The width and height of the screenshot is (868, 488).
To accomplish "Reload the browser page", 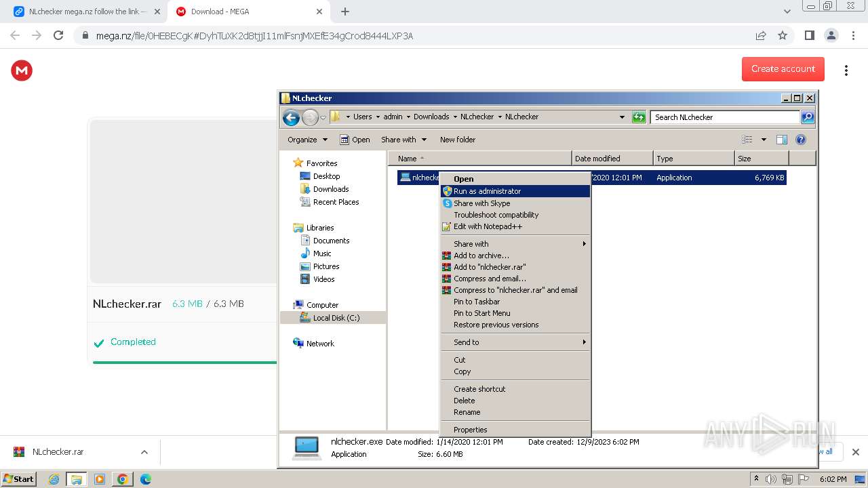I will 58,35.
